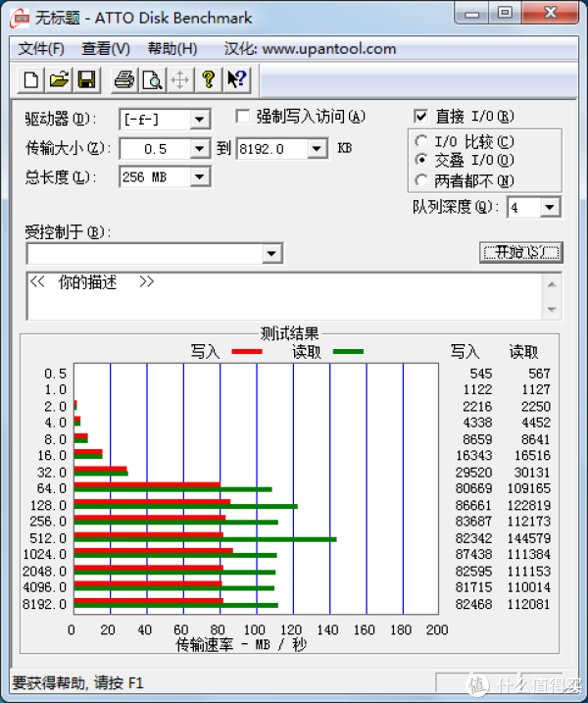Click write value 80669
This screenshot has height=703, width=588.
click(473, 488)
